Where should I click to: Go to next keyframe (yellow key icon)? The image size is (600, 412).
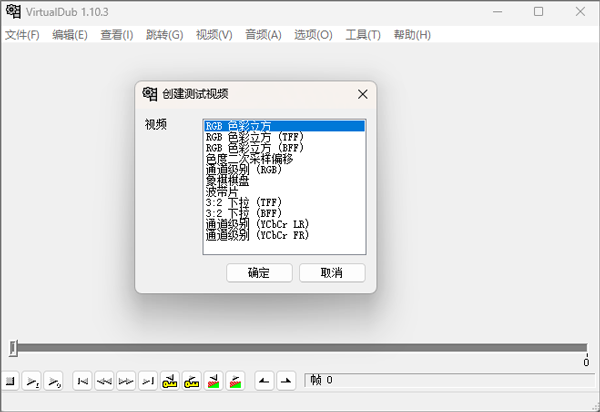point(191,381)
